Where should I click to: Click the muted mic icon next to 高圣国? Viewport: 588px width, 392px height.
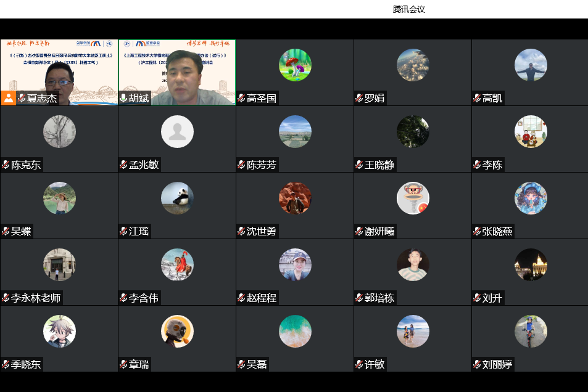[x=241, y=99]
